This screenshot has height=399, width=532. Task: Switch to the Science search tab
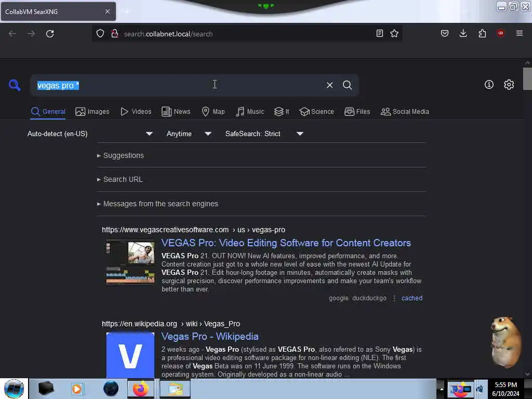(317, 112)
